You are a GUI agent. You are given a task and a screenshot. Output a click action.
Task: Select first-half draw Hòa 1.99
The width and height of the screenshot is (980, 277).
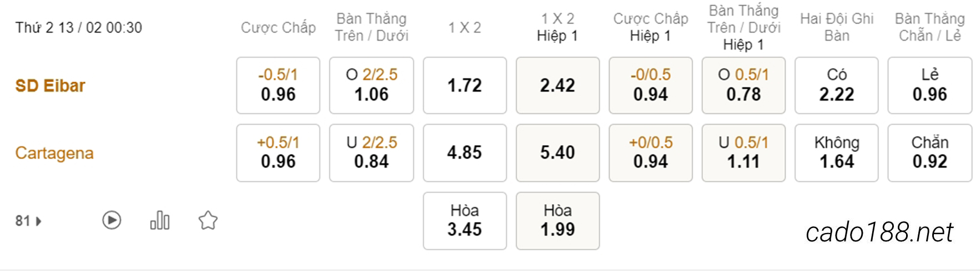pos(558,221)
